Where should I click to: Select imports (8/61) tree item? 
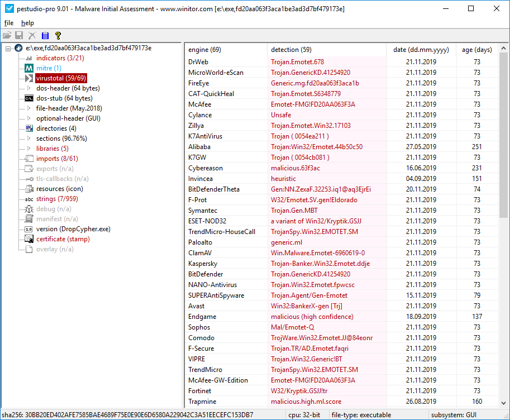click(57, 159)
